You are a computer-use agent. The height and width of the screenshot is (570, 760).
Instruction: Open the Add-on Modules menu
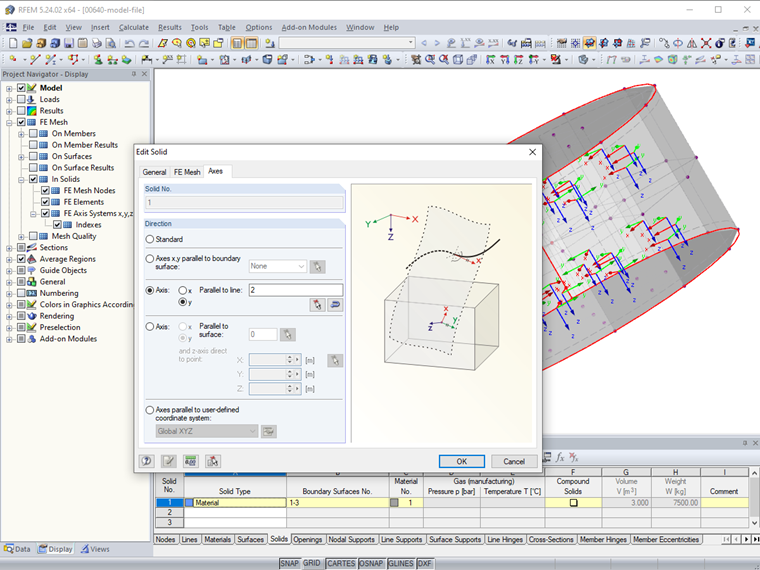309,27
